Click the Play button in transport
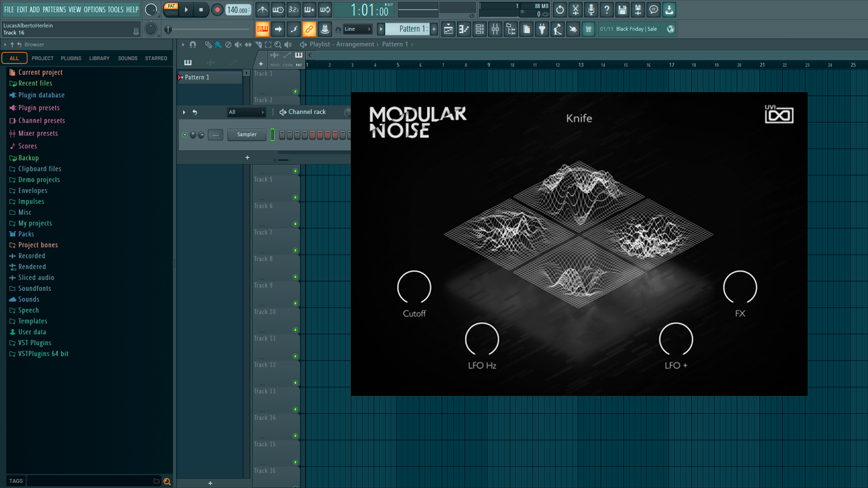The image size is (868, 488). click(x=186, y=10)
